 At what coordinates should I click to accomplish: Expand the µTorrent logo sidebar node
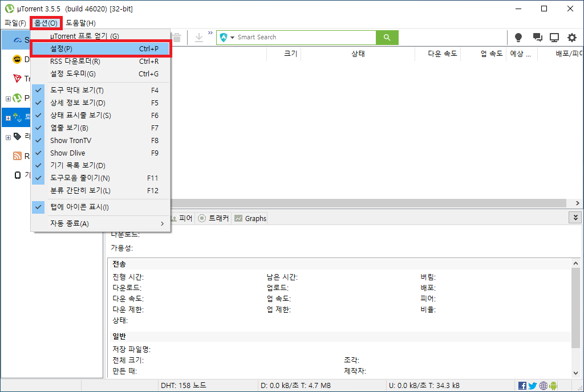(8, 99)
